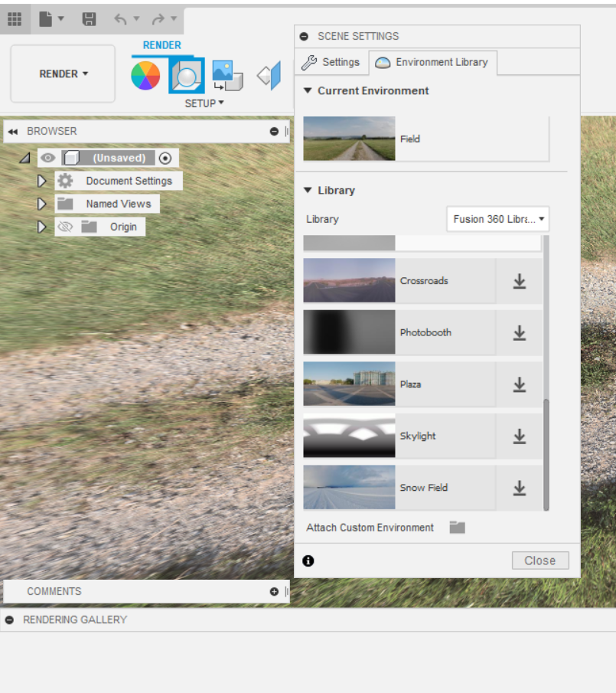Viewport: 616px width, 693px height.
Task: Open the Appearance color wheel tool
Action: point(145,76)
